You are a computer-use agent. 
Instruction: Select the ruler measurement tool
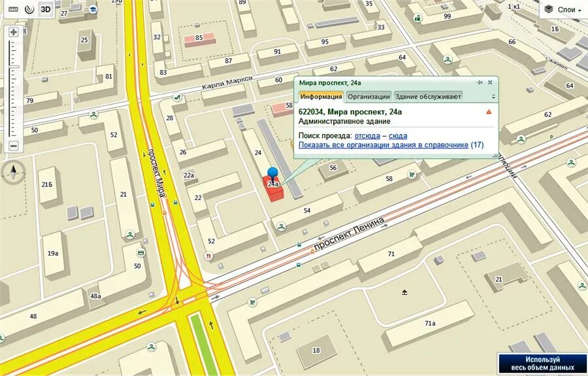click(x=14, y=9)
